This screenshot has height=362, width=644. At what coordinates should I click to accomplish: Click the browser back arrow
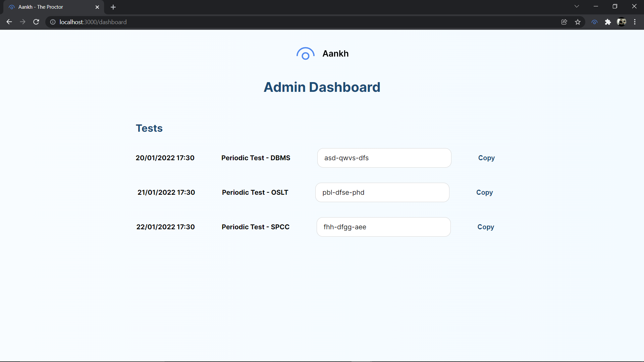pyautogui.click(x=9, y=22)
